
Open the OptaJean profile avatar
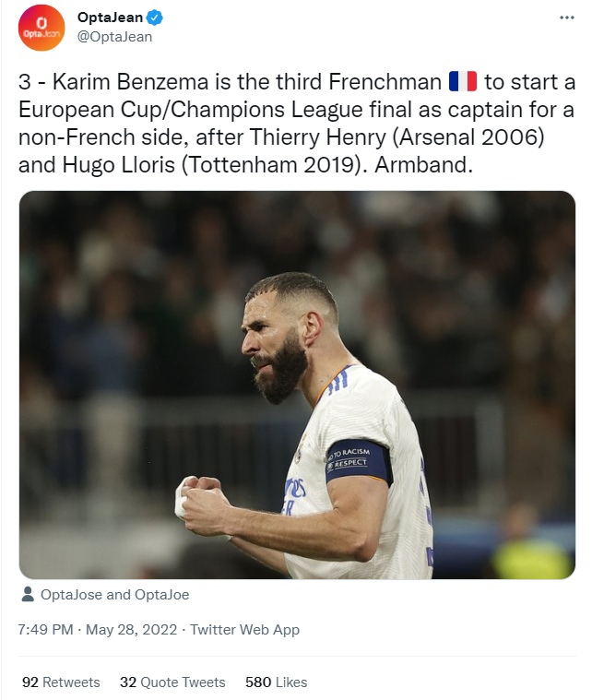click(41, 28)
